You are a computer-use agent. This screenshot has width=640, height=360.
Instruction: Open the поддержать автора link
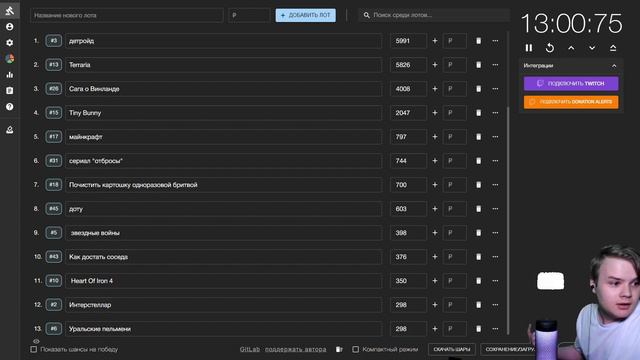[x=296, y=349]
